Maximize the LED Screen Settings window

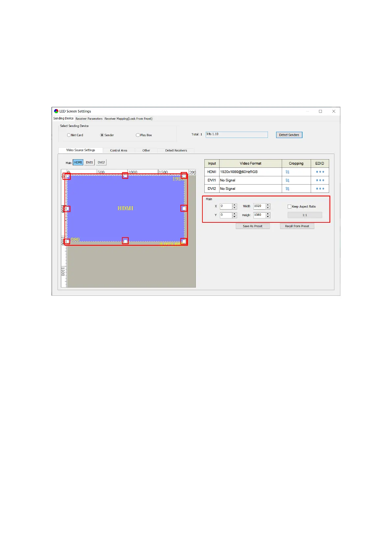(x=320, y=111)
